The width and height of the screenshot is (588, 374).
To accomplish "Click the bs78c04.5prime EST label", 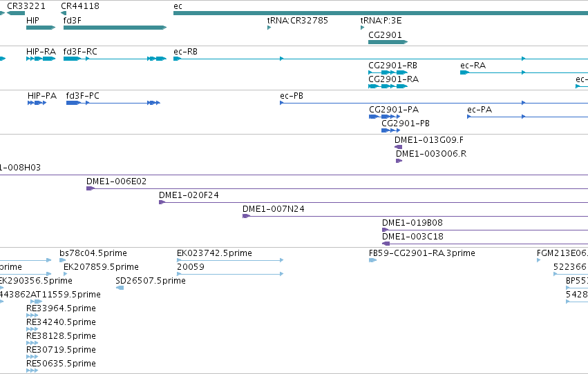I will (x=93, y=253).
